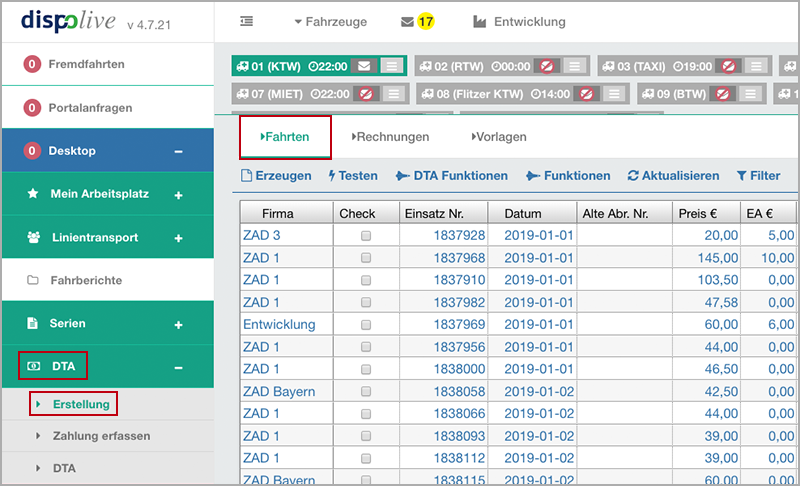
Task: Open list menu icon on vehicle 02 (RTW)
Action: coord(574,66)
